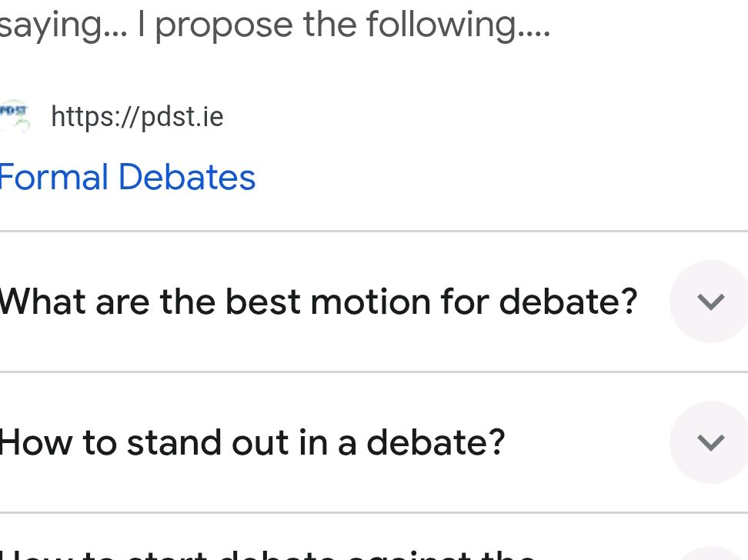Click the question text asking about best motions
This screenshot has height=560, width=748.
pos(319,302)
